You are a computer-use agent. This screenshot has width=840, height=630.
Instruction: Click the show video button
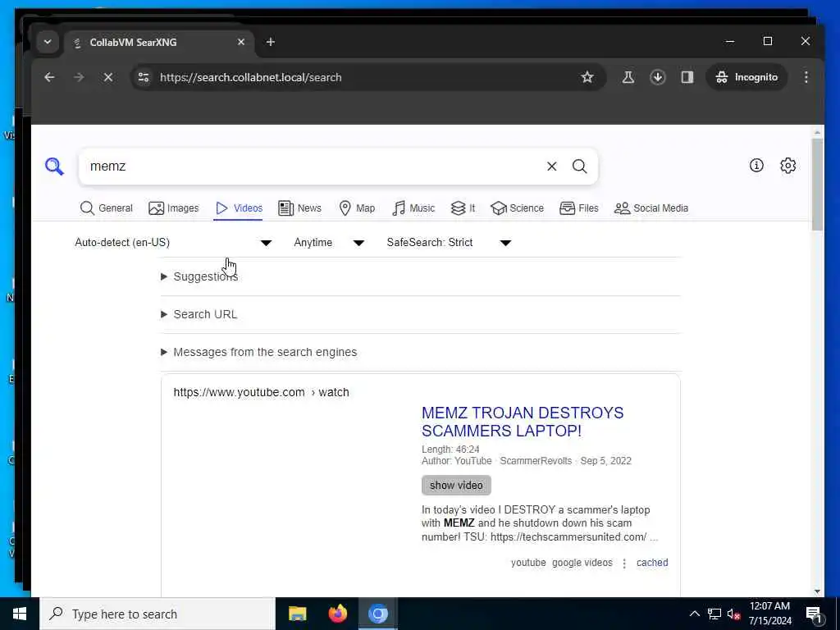[456, 486]
